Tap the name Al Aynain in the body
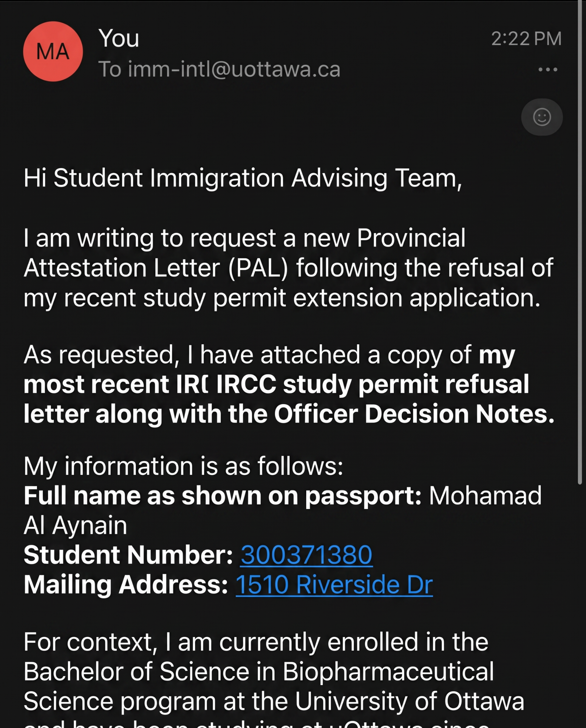586x728 pixels. pyautogui.click(x=75, y=525)
